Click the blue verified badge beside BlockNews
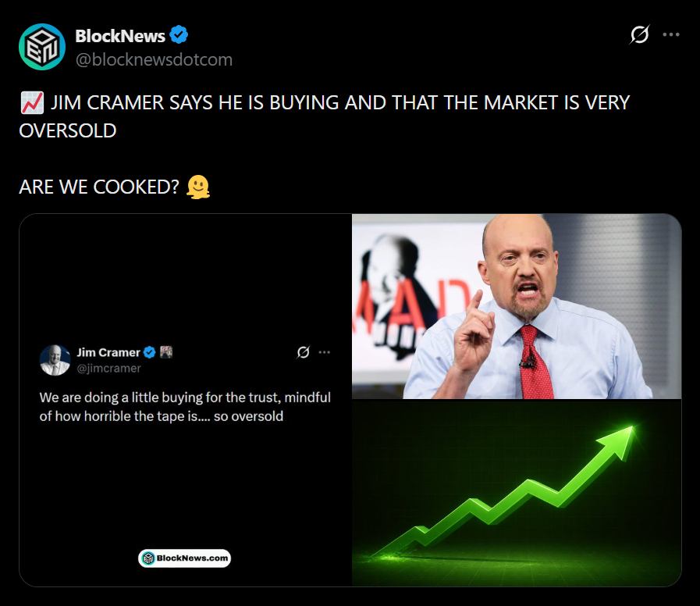 [179, 35]
